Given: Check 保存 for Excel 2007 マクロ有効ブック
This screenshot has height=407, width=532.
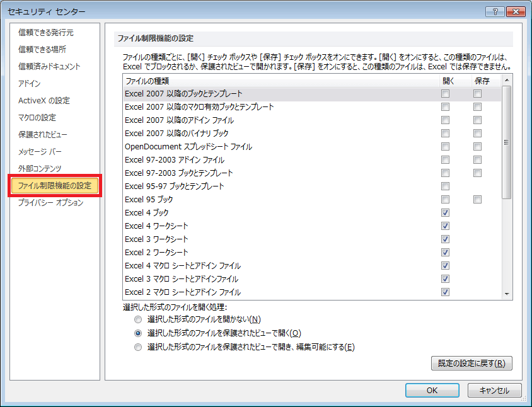Looking at the screenshot, I should 477,107.
